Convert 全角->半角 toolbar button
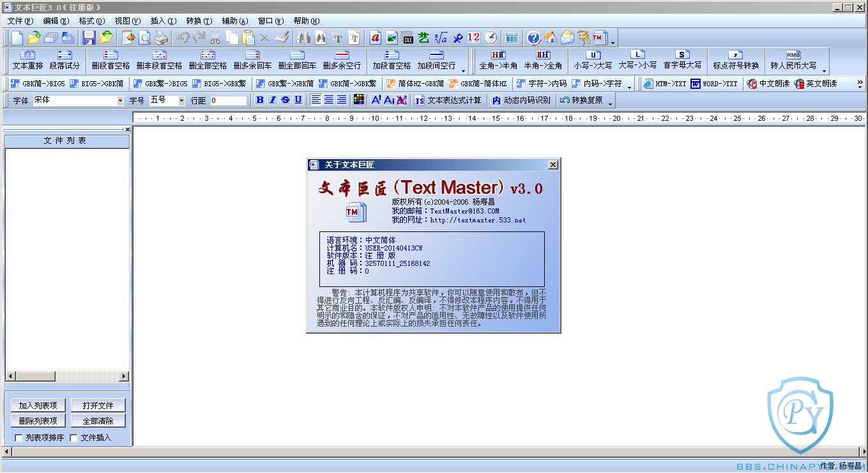 coord(498,61)
